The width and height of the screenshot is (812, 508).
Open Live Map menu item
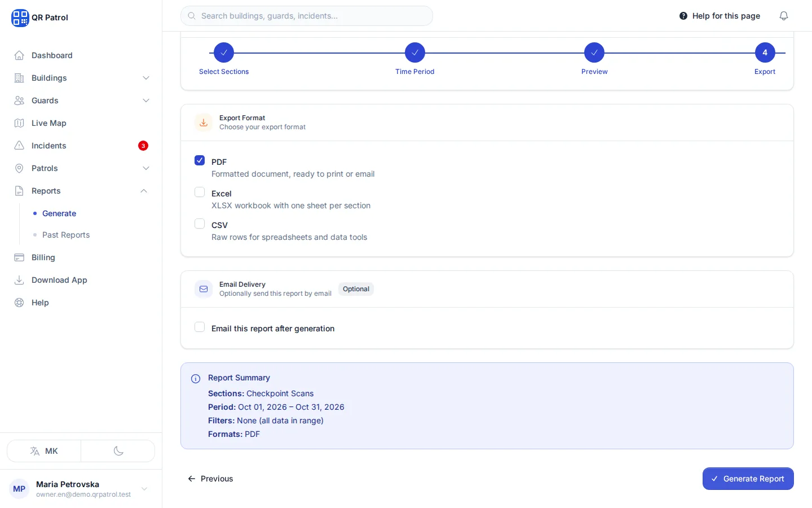[81, 123]
